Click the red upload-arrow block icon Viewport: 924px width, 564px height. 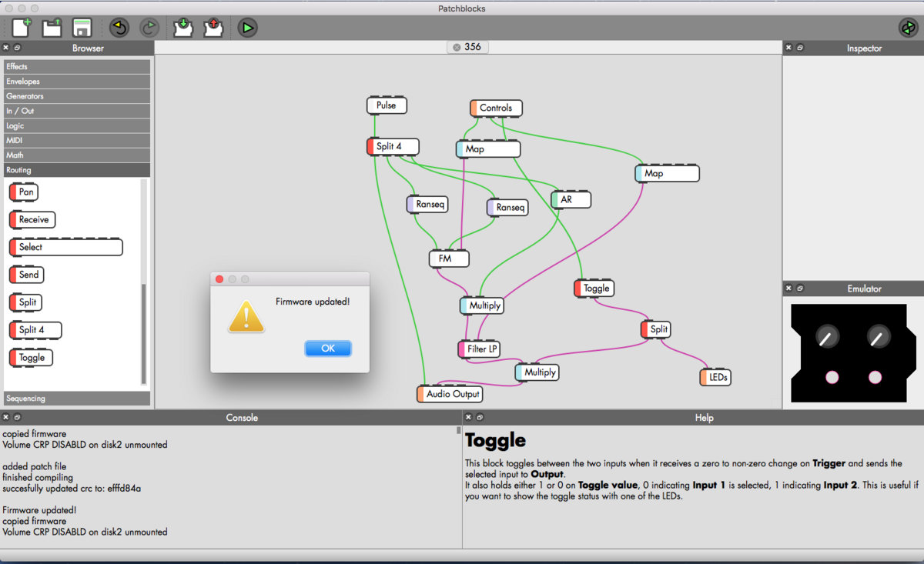[x=213, y=28]
